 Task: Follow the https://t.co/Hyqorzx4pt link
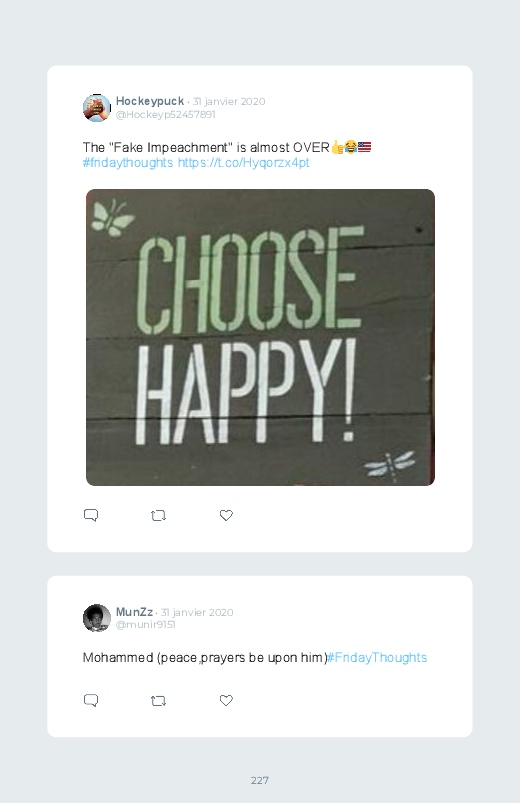click(x=243, y=163)
